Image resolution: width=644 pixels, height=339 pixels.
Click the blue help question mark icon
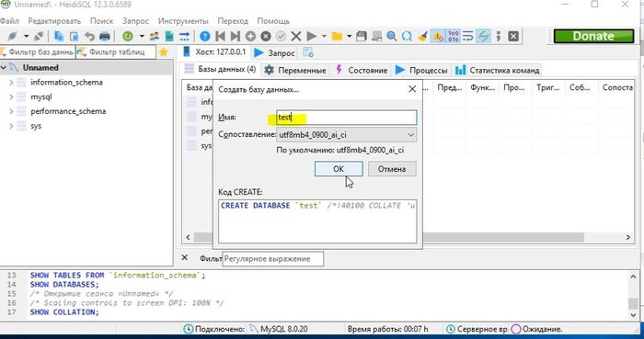click(x=204, y=37)
